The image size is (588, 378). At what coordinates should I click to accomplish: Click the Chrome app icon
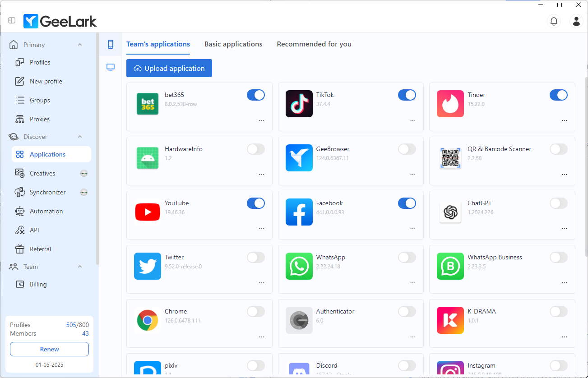coord(148,320)
